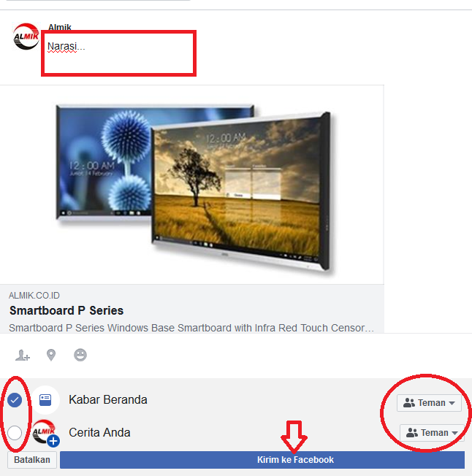This screenshot has height=476, width=472.
Task: Click the Almik profile name
Action: [x=59, y=27]
